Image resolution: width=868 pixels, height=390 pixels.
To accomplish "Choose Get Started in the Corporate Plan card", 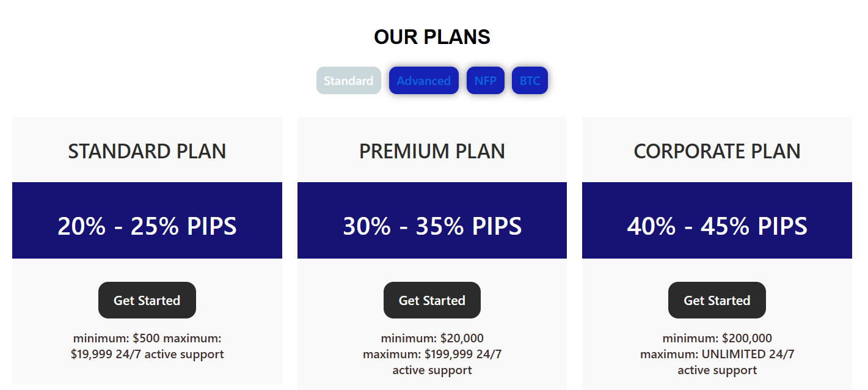I will (x=717, y=300).
